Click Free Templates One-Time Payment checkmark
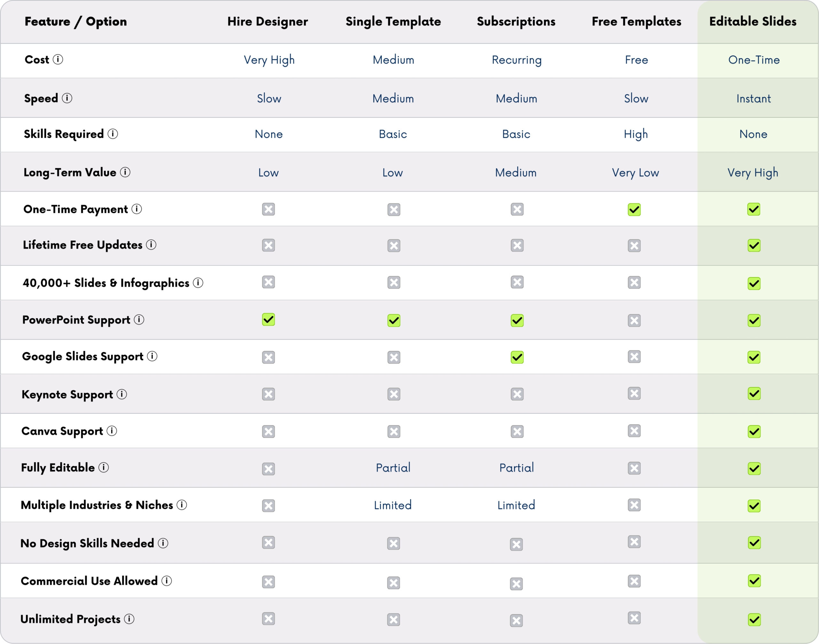819x644 pixels. click(x=634, y=210)
